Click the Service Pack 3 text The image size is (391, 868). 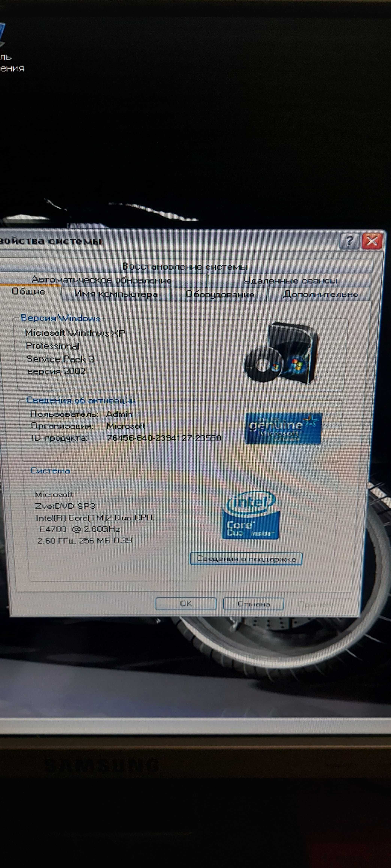(61, 359)
